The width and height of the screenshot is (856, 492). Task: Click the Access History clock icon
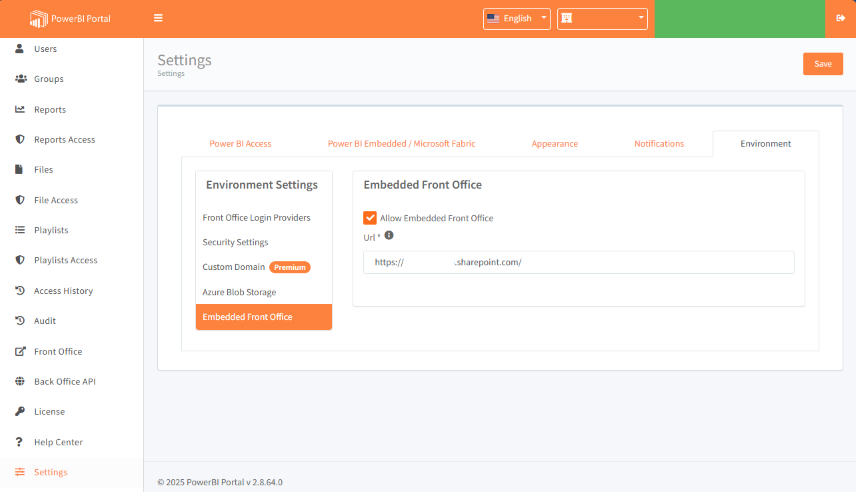(20, 291)
